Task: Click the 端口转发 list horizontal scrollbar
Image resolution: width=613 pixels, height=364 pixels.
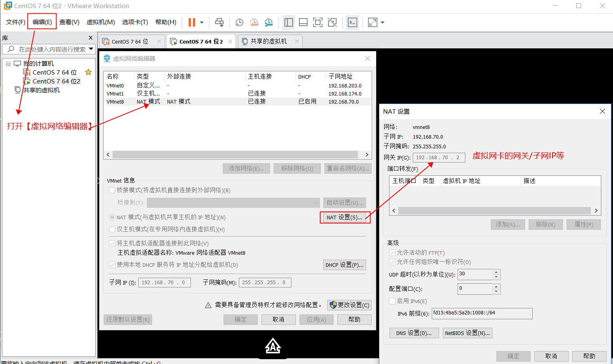Action: (494, 211)
